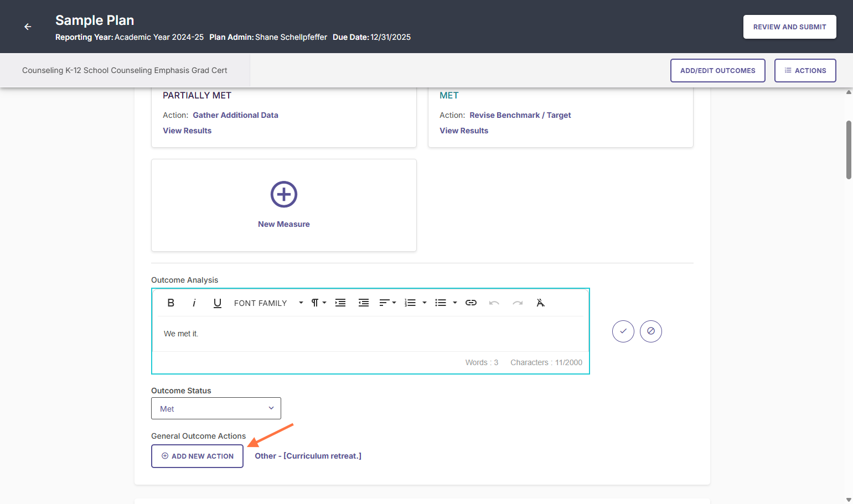This screenshot has height=504, width=853.
Task: Apply italic formatting in the editor
Action: 194,303
